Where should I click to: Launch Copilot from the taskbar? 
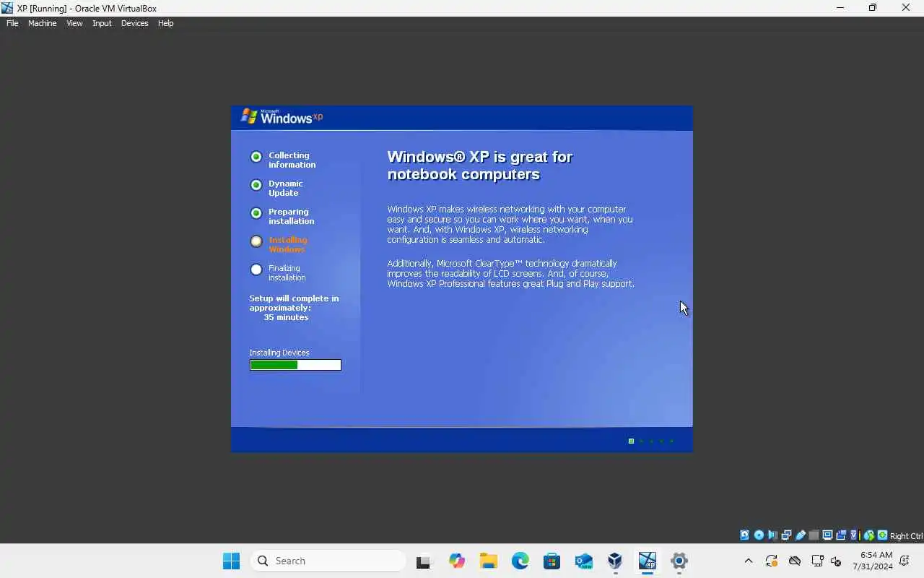(456, 561)
